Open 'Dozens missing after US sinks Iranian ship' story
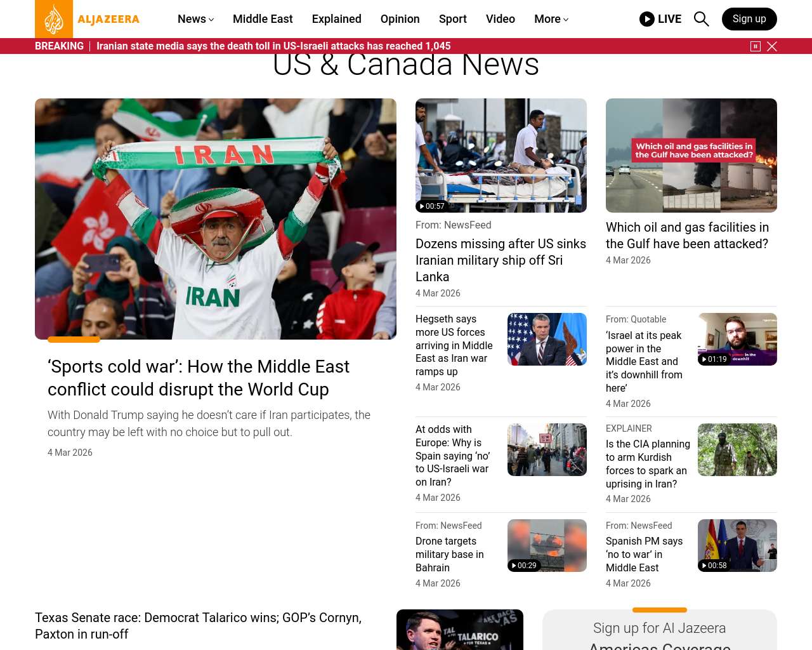Screen dimensions: 812x650 click(501, 260)
